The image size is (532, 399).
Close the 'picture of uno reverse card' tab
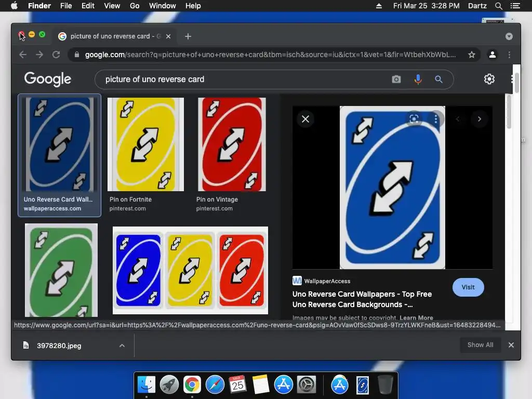(x=168, y=36)
